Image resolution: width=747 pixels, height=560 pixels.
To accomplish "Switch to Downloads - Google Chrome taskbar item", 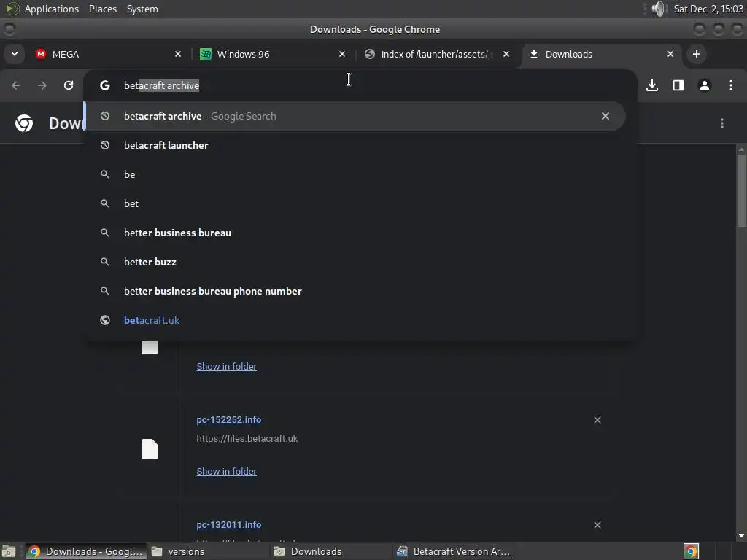I will pyautogui.click(x=86, y=551).
